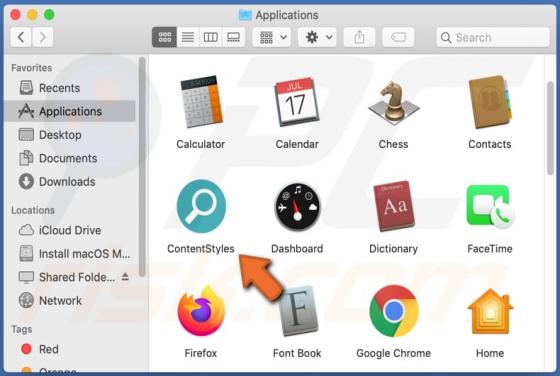The image size is (560, 376).
Task: Click the main file list scrollbar
Action: point(550,128)
